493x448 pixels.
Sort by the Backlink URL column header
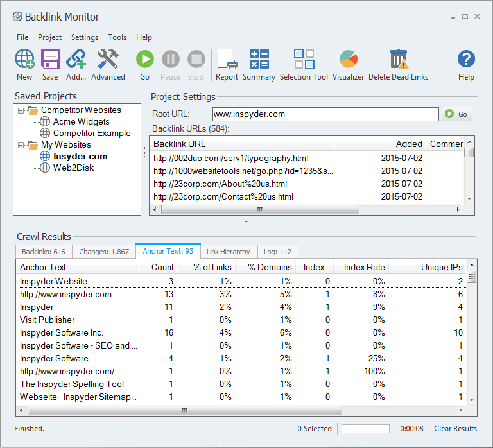click(x=242, y=144)
